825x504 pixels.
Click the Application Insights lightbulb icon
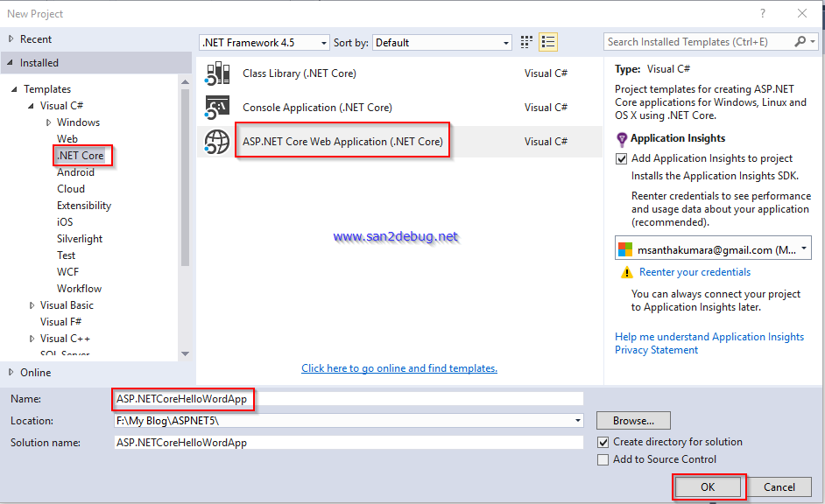pos(622,139)
